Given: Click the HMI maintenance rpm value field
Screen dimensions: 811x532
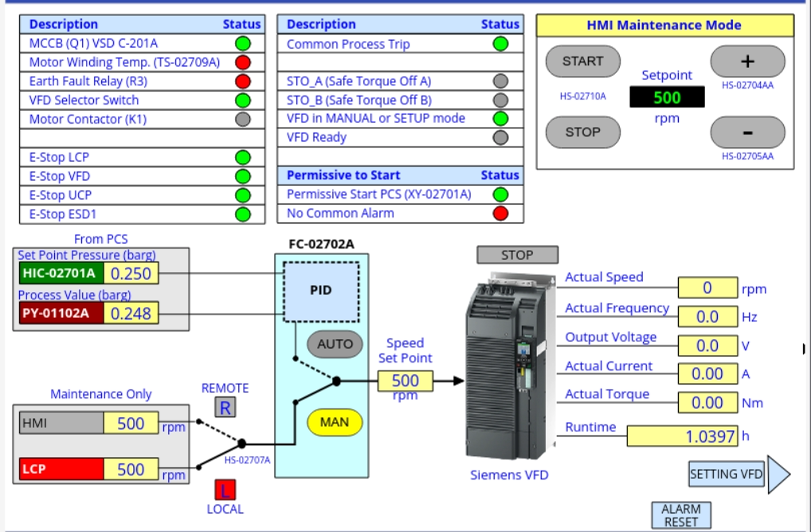Looking at the screenshot, I should 131,424.
